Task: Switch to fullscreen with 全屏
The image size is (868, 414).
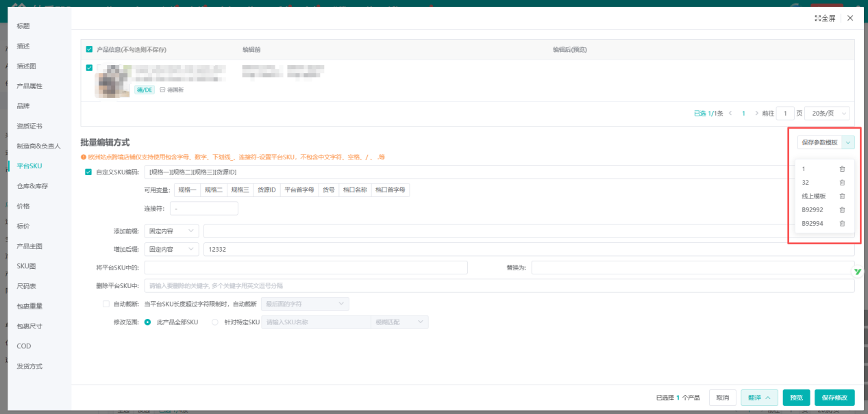Action: point(825,18)
